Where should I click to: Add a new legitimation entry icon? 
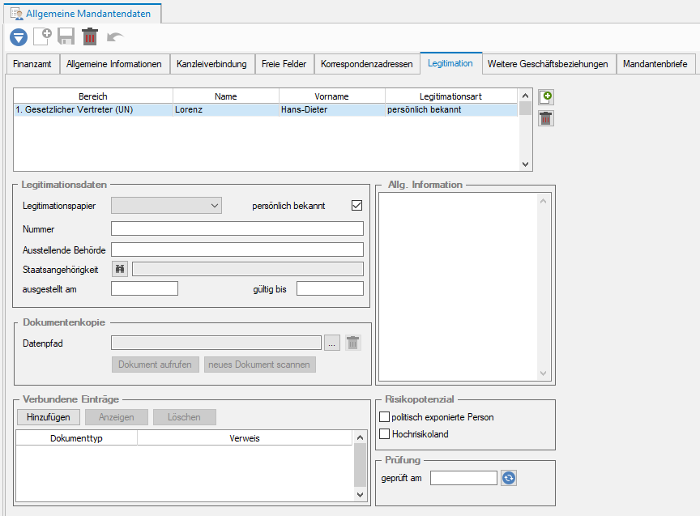click(x=546, y=97)
